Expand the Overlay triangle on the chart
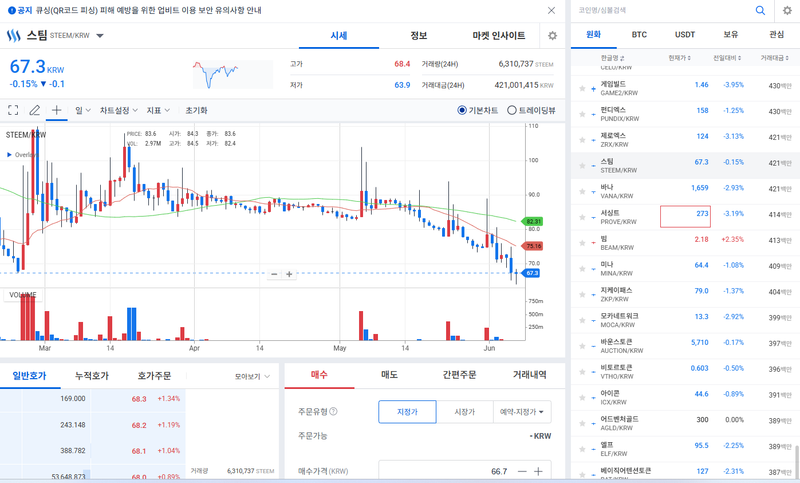The image size is (800, 483). [9, 155]
